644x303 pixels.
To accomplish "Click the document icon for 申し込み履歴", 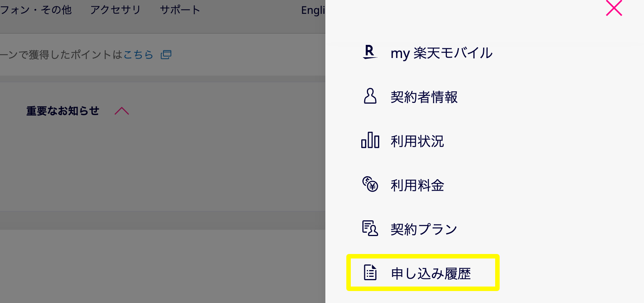I will tap(370, 272).
